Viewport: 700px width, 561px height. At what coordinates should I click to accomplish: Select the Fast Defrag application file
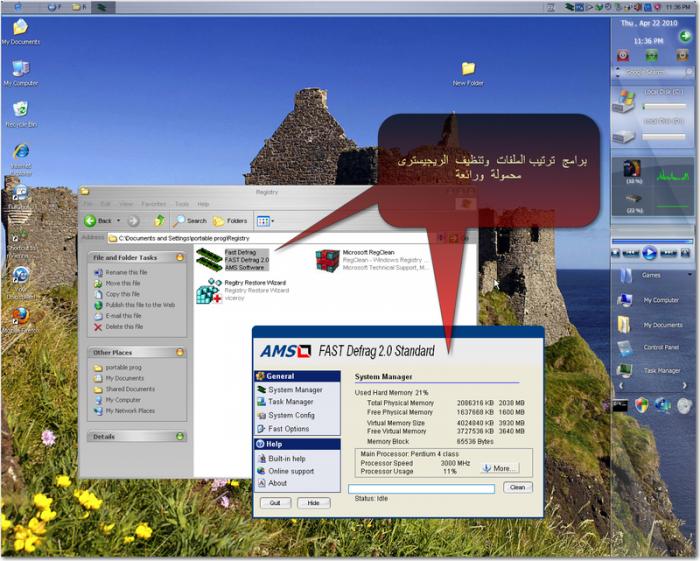pos(208,260)
